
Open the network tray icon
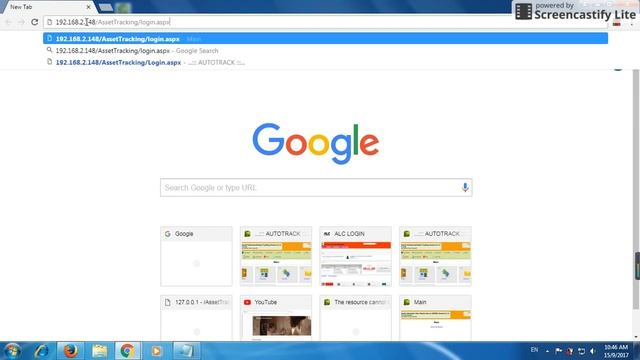pos(582,351)
